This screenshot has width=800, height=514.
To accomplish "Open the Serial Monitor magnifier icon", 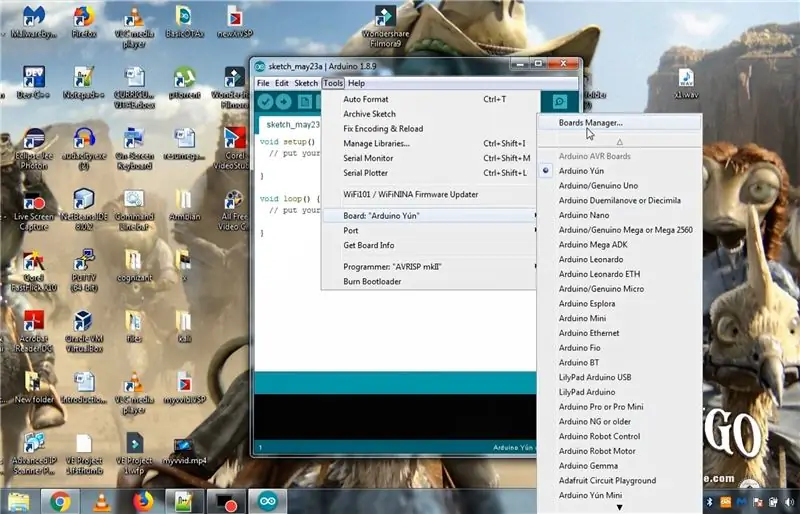I will (560, 102).
